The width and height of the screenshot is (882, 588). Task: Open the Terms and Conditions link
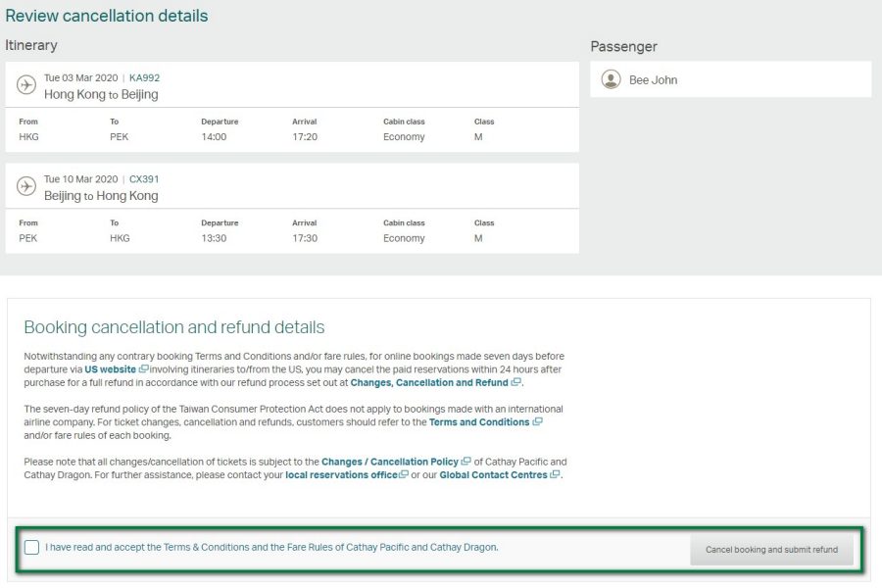coord(479,422)
